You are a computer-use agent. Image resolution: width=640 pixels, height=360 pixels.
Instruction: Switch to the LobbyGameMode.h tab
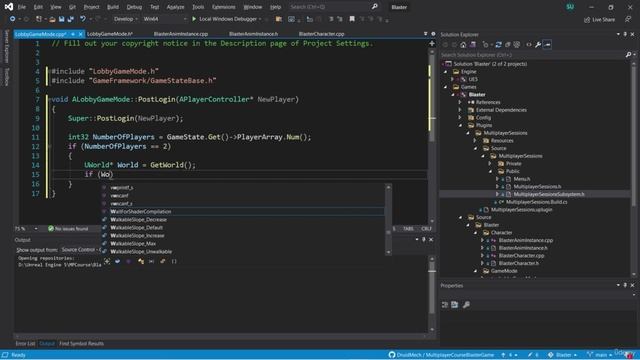coord(110,34)
